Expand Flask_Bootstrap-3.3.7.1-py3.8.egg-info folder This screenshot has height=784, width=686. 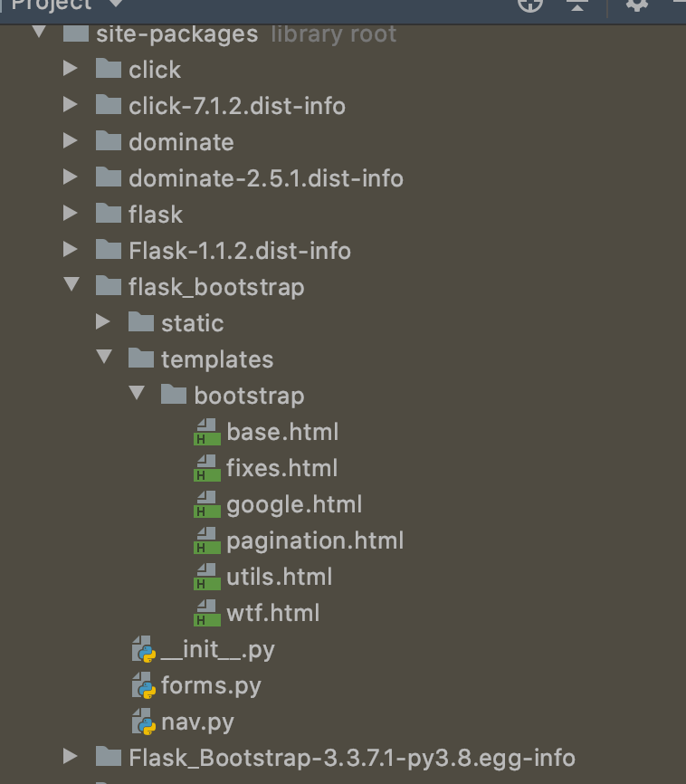(71, 756)
